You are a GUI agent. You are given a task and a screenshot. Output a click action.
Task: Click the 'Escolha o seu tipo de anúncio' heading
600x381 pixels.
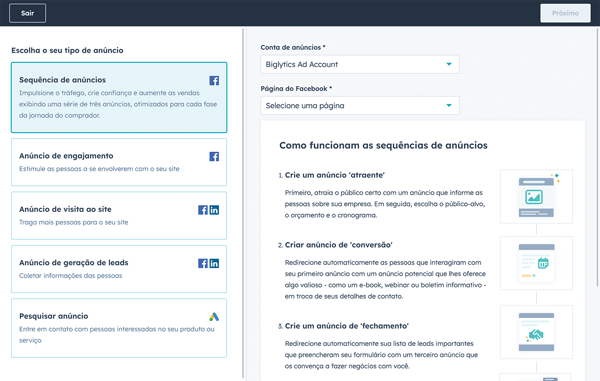(67, 50)
